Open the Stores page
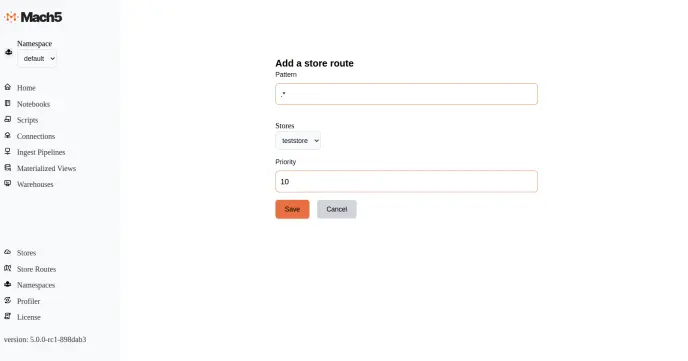 click(x=26, y=253)
